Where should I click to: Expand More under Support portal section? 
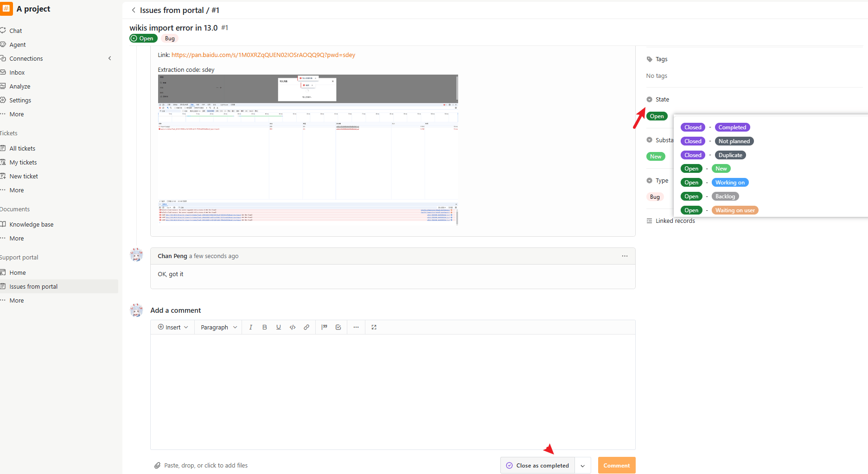click(17, 300)
